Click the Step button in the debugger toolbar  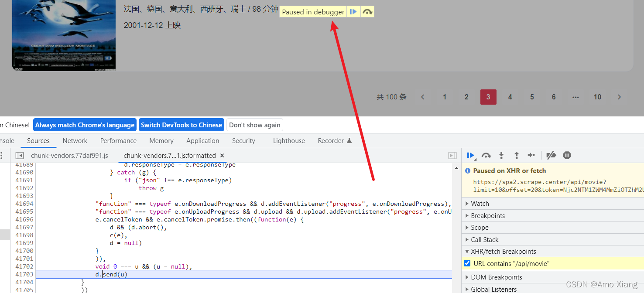click(x=531, y=155)
